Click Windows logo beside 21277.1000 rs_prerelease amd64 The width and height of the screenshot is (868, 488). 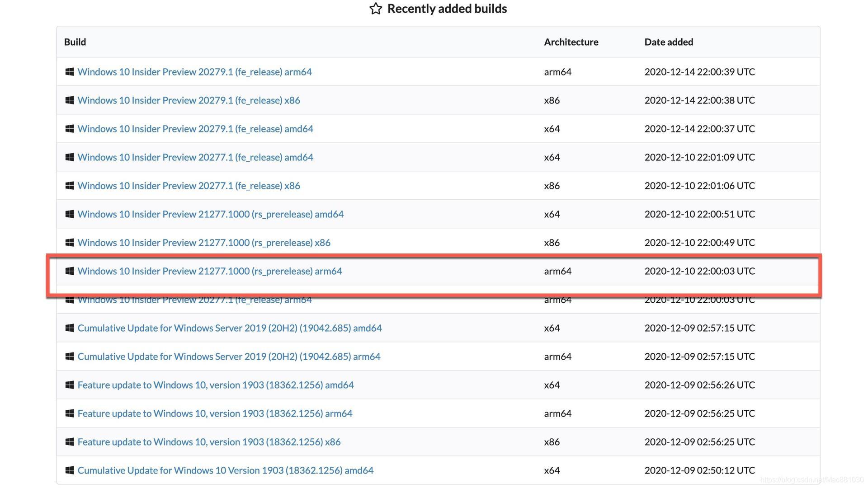[x=70, y=214]
